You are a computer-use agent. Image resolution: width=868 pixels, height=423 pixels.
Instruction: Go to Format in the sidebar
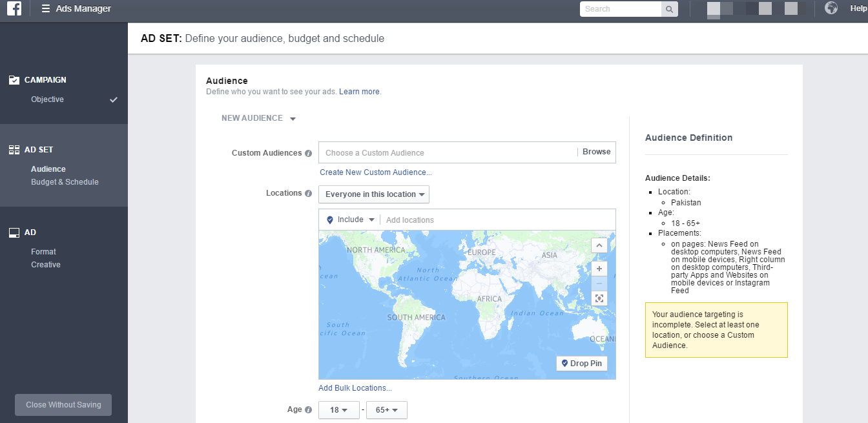click(x=43, y=252)
